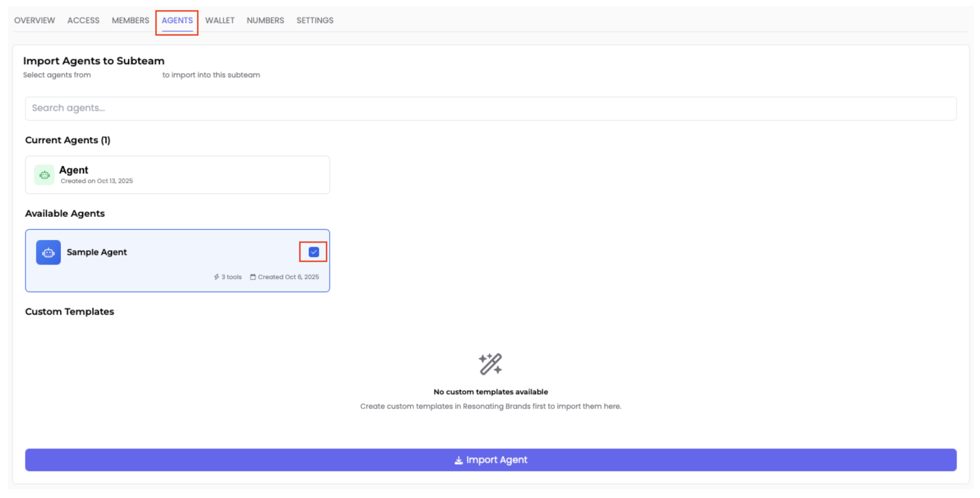Uncheck the Sample Agent selection checkbox
This screenshot has height=498, width=980.
(313, 251)
